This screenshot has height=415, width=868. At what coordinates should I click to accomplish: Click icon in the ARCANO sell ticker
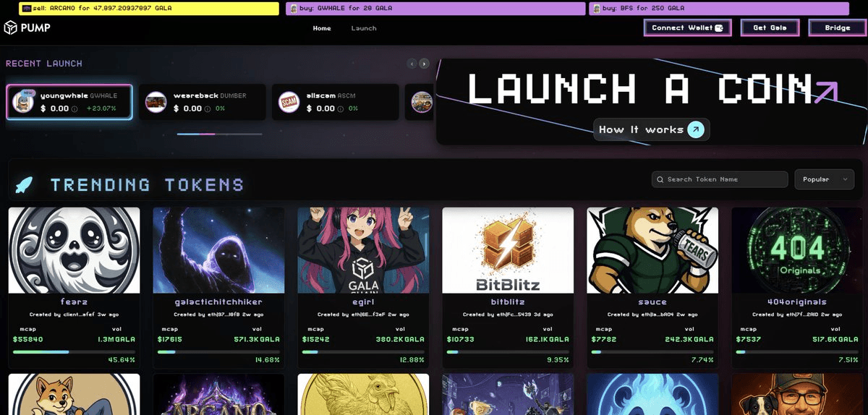pyautogui.click(x=27, y=9)
